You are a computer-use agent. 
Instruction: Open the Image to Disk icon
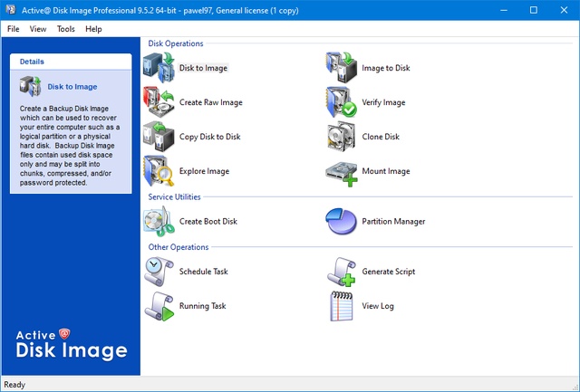tap(341, 69)
